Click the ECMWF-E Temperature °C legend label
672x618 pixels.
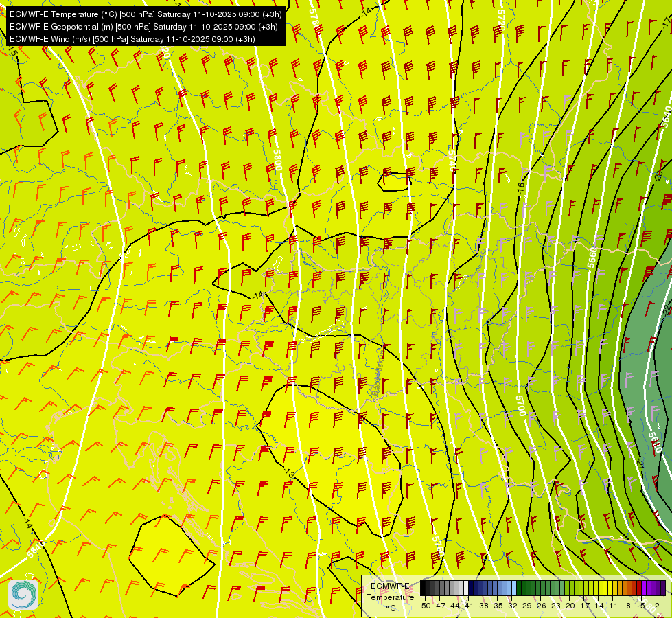click(x=390, y=597)
